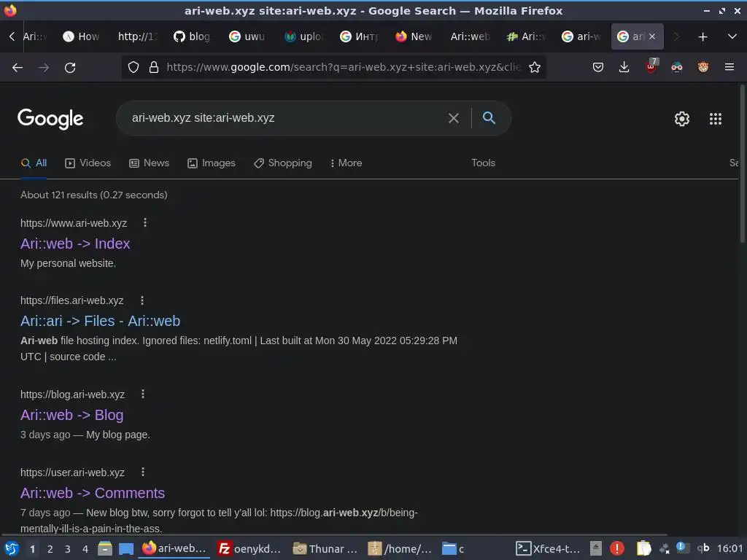Expand the More search categories menu

click(346, 163)
